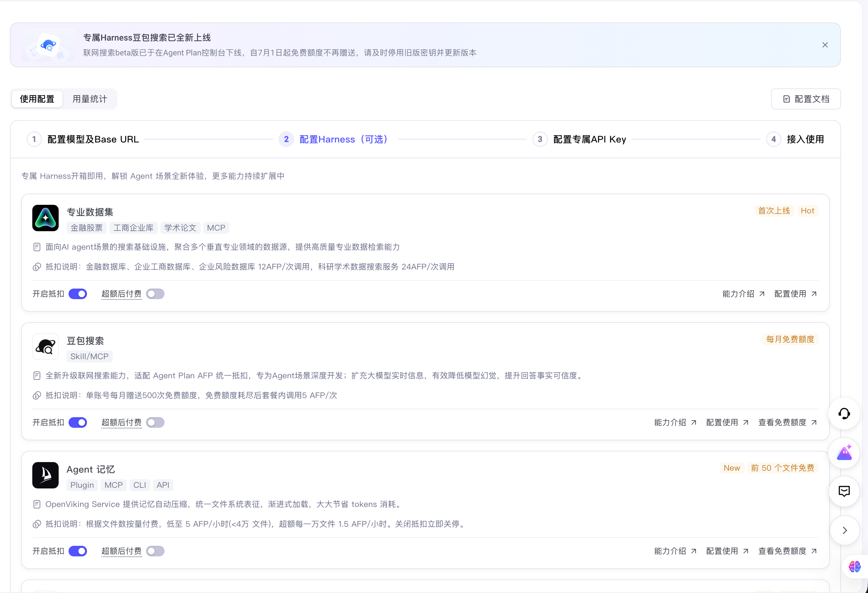Click the 金融股票 tag
868x593 pixels.
tap(87, 228)
